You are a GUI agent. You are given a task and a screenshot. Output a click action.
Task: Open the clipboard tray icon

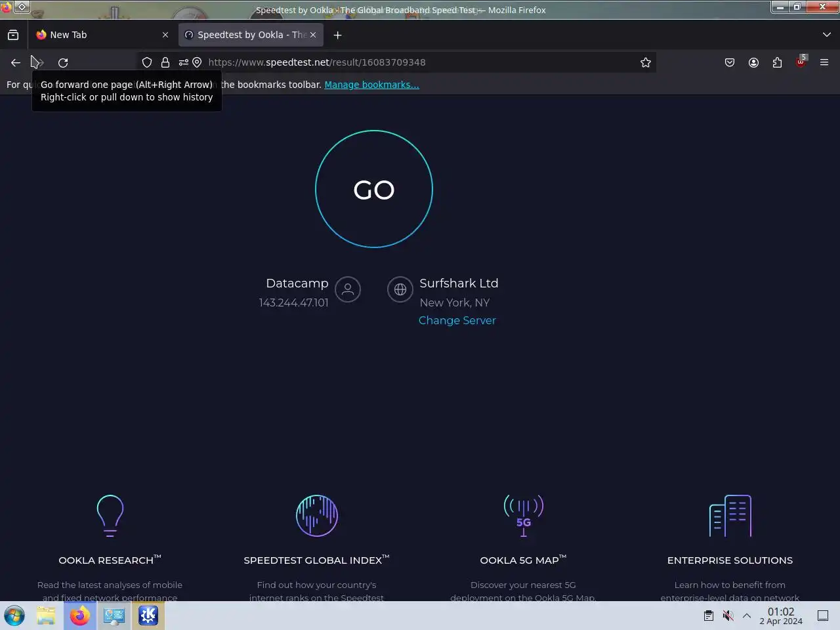pyautogui.click(x=709, y=616)
